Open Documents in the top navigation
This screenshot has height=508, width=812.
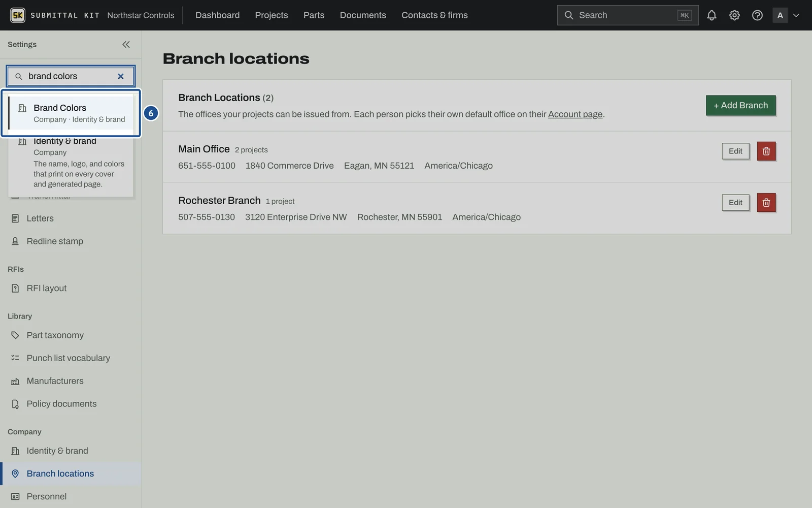363,15
